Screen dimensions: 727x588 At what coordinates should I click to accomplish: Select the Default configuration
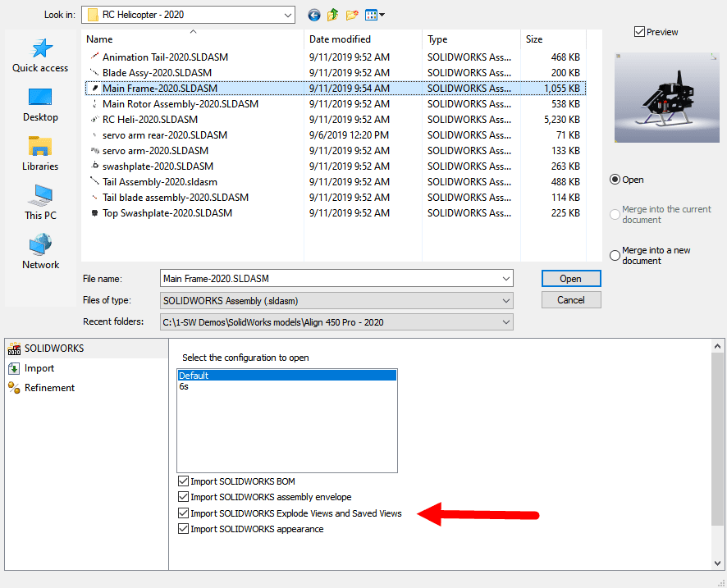pos(287,376)
